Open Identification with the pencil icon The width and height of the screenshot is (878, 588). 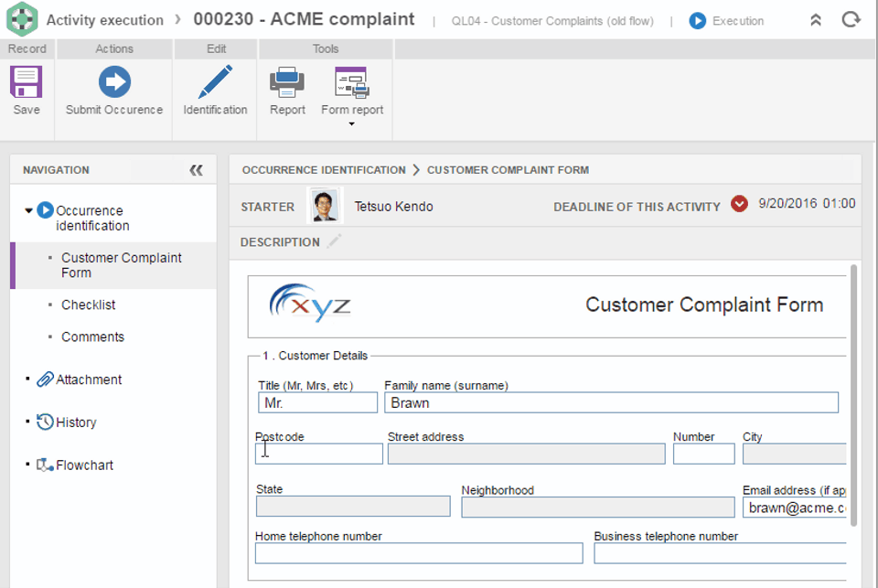(215, 83)
